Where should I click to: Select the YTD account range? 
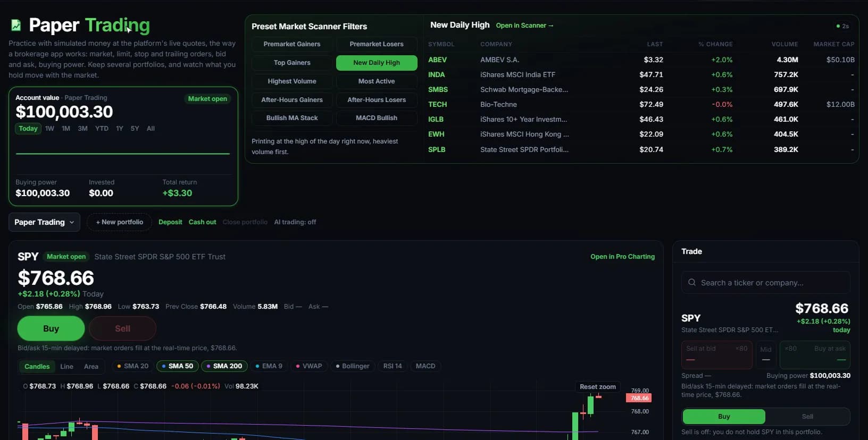pyautogui.click(x=102, y=129)
